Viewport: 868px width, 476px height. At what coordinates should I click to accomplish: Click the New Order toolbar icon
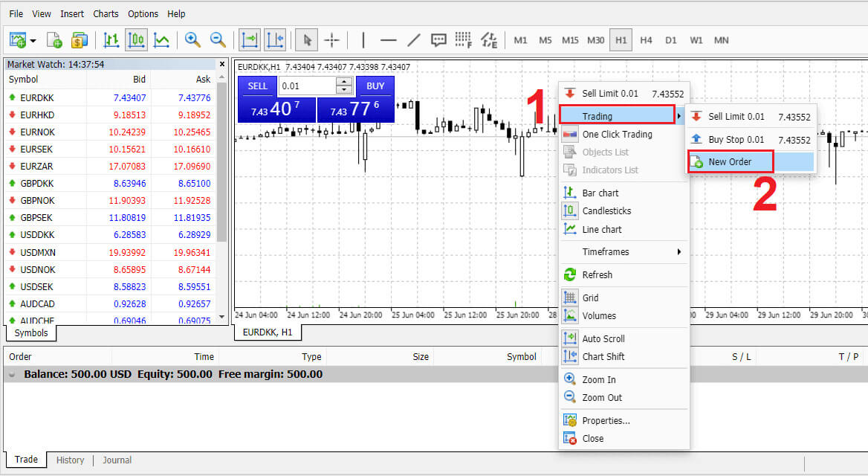[x=54, y=39]
